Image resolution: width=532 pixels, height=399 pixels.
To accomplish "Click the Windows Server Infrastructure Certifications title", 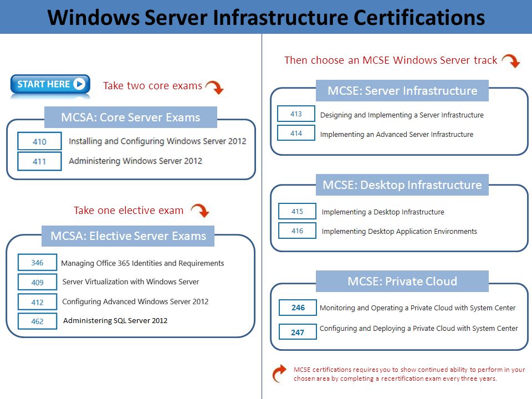I will point(266,18).
